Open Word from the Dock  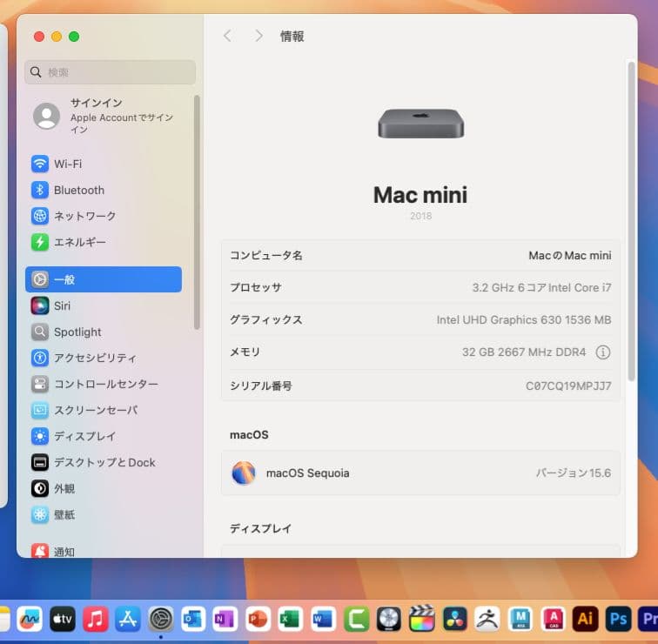tap(324, 619)
